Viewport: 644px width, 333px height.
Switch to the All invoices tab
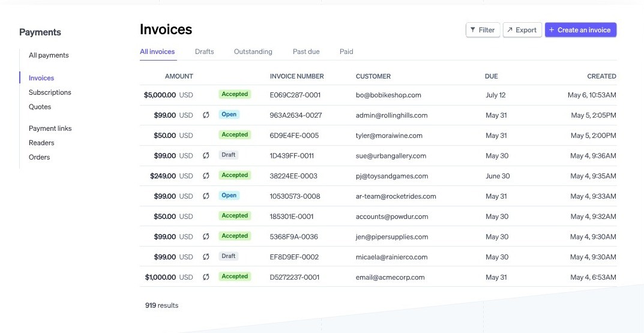tap(157, 52)
